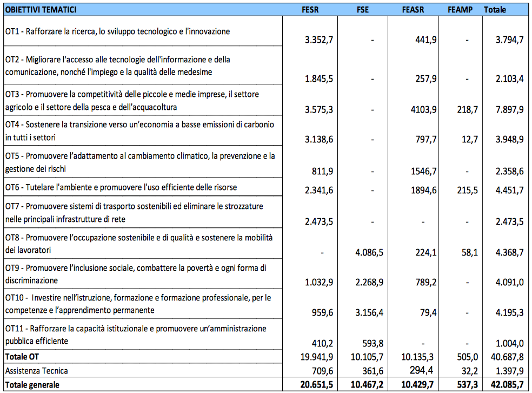This screenshot has width=532, height=393.
Task: Click the OT5 FESR value 811,9
Action: click(x=322, y=171)
